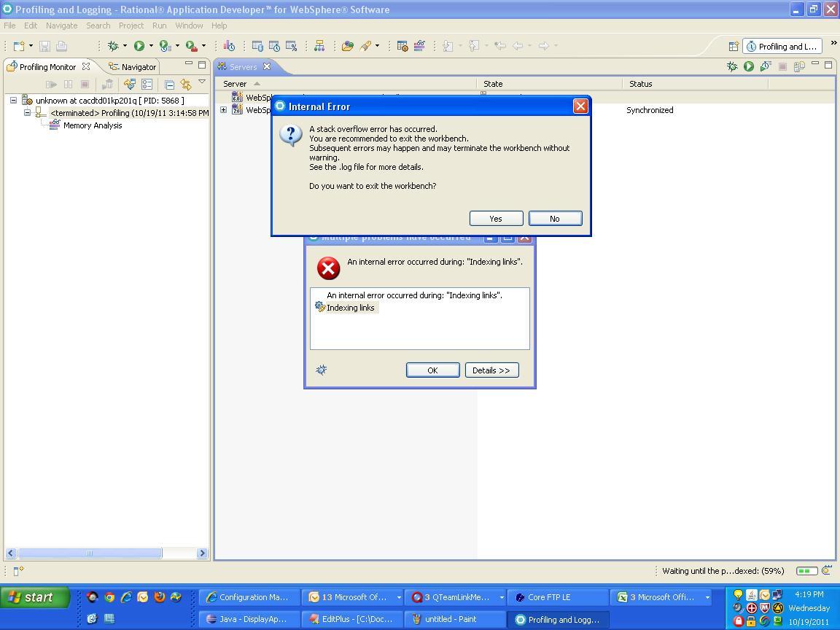Screen dimensions: 840x630
Task: Click the background operations icon in status bar
Action: pos(827,570)
